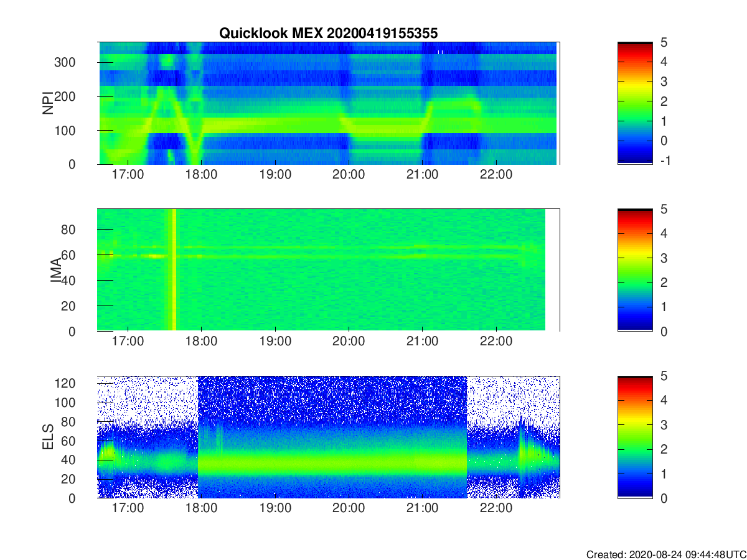The width and height of the screenshot is (747, 560).
Task: Click the "Created: 2020-08-24 09:44:48UTC" timestamp
Action: (x=666, y=554)
